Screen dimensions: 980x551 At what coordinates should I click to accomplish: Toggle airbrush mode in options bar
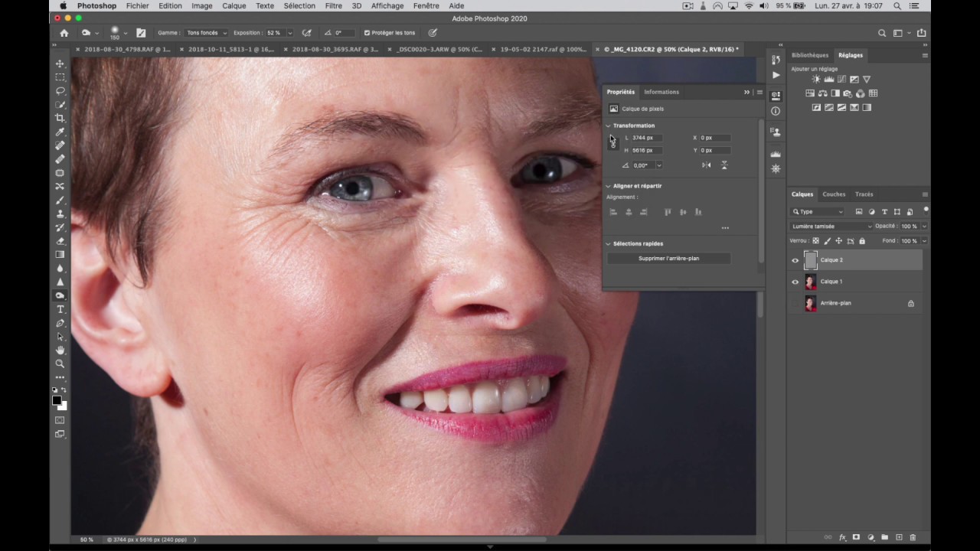(307, 33)
